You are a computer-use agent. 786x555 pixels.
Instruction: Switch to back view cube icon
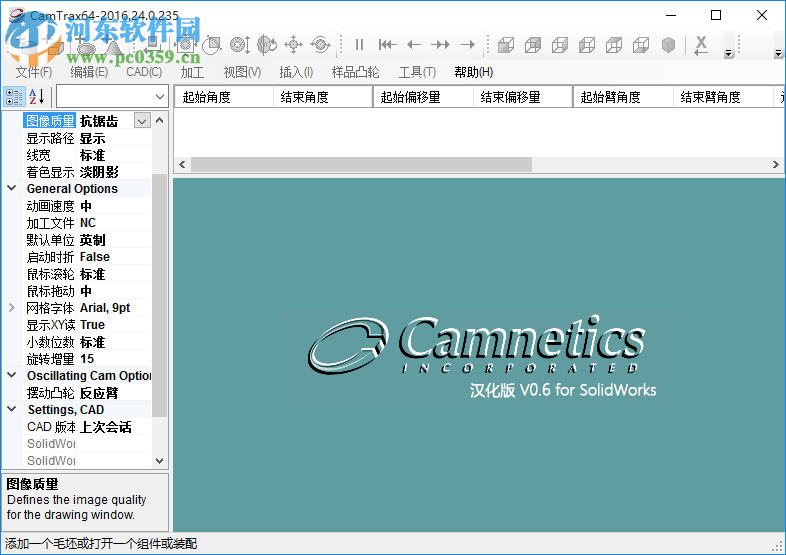click(533, 45)
